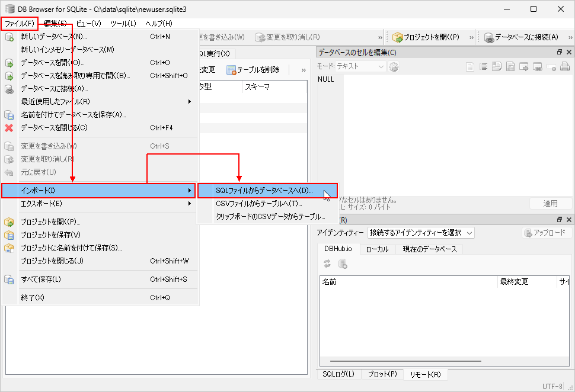Click the Open Project toolbar icon
Screen dimensions: 575x392
pyautogui.click(x=398, y=37)
